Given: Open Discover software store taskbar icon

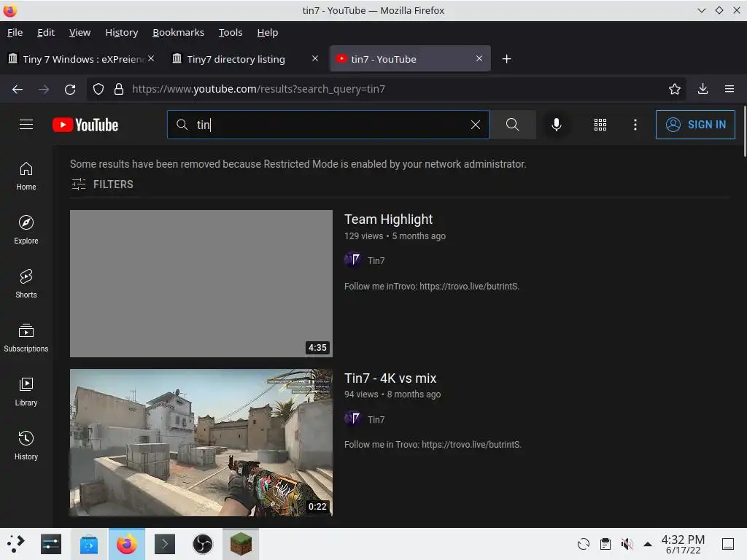Looking at the screenshot, I should pos(89,544).
